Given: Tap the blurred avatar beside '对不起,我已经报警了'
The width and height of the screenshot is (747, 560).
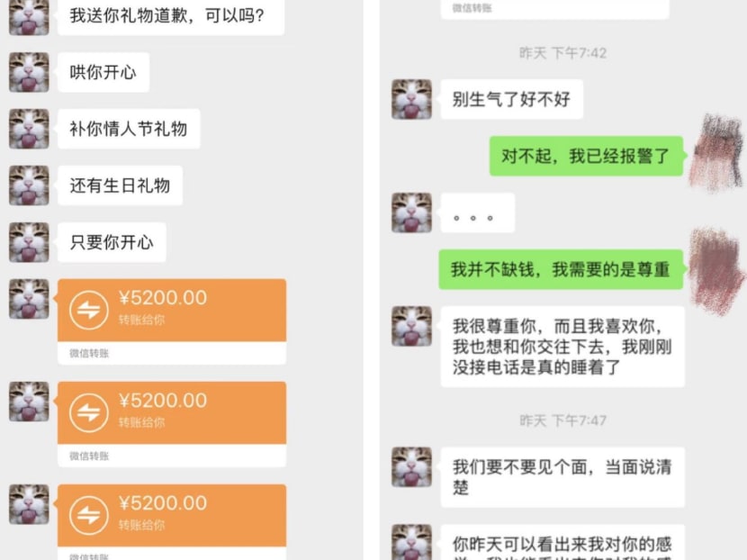Looking at the screenshot, I should coord(716,152).
